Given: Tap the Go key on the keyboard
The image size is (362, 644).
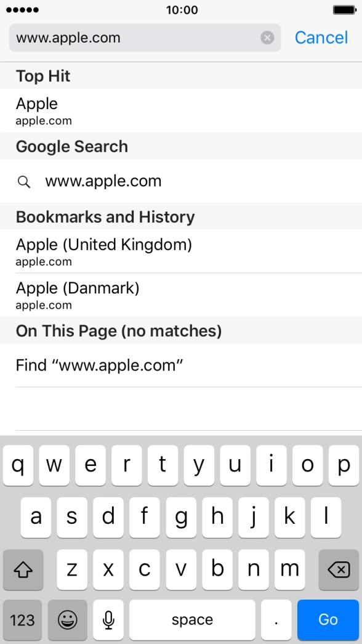Looking at the screenshot, I should [328, 620].
